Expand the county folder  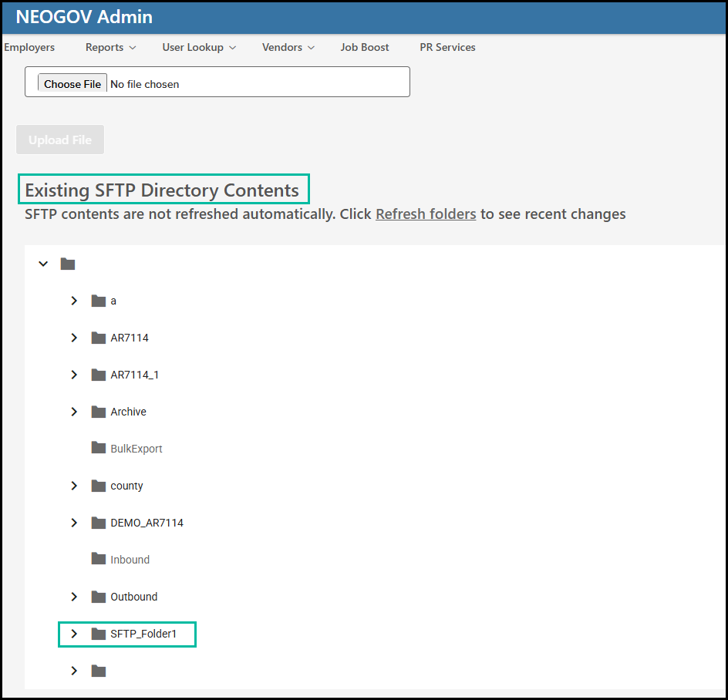point(74,486)
